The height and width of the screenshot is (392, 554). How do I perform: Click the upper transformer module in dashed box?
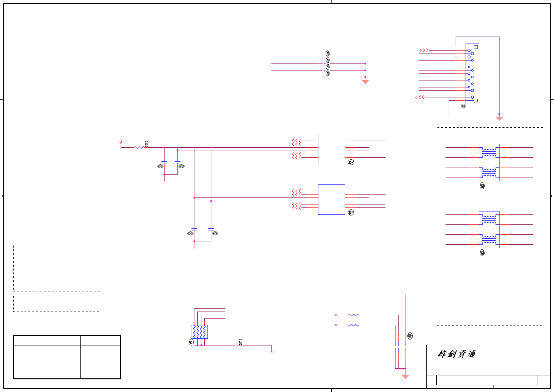click(489, 162)
